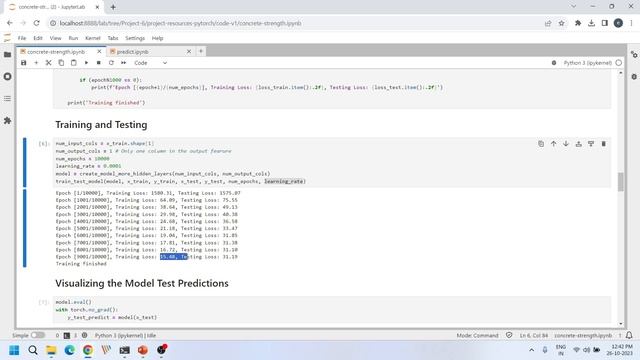640x360 pixels.
Task: Click 'Python 3 (ipykernel) | Idle' status text
Action: click(125, 335)
